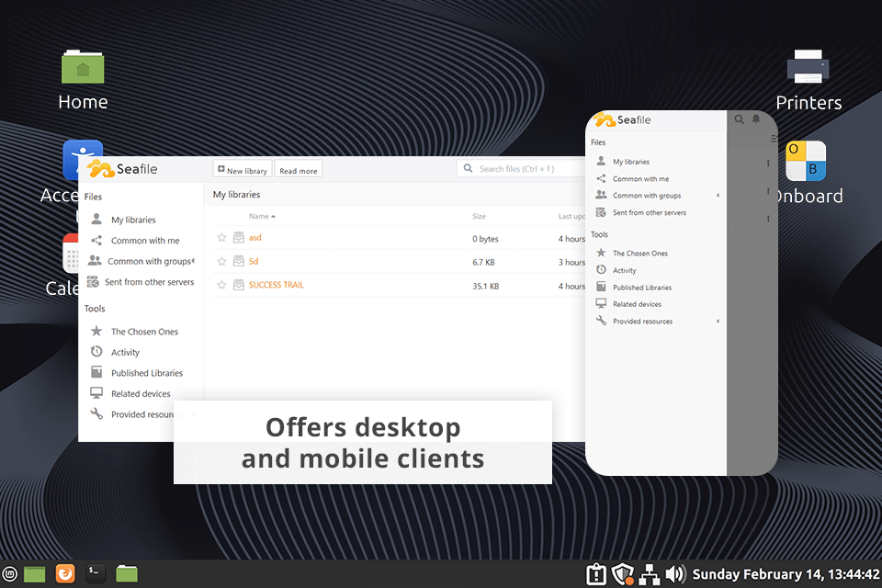Select Provided resources in mobile sidebar
The width and height of the screenshot is (882, 588).
642,322
